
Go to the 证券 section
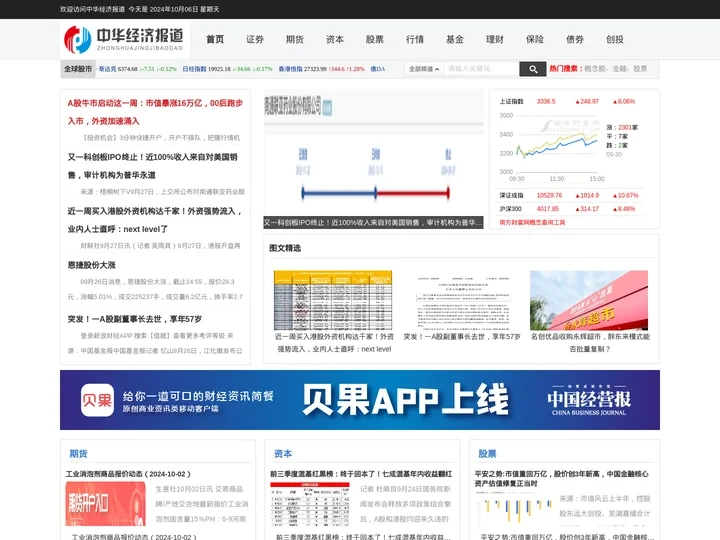click(255, 39)
